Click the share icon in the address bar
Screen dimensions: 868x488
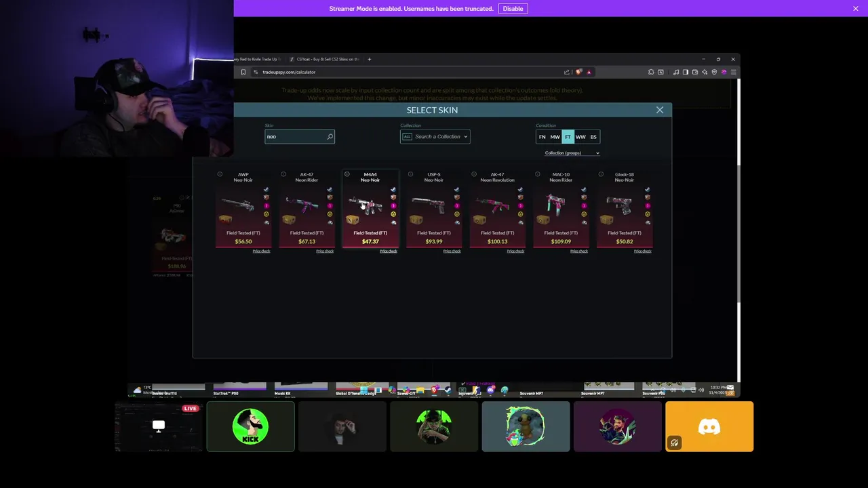tap(567, 72)
